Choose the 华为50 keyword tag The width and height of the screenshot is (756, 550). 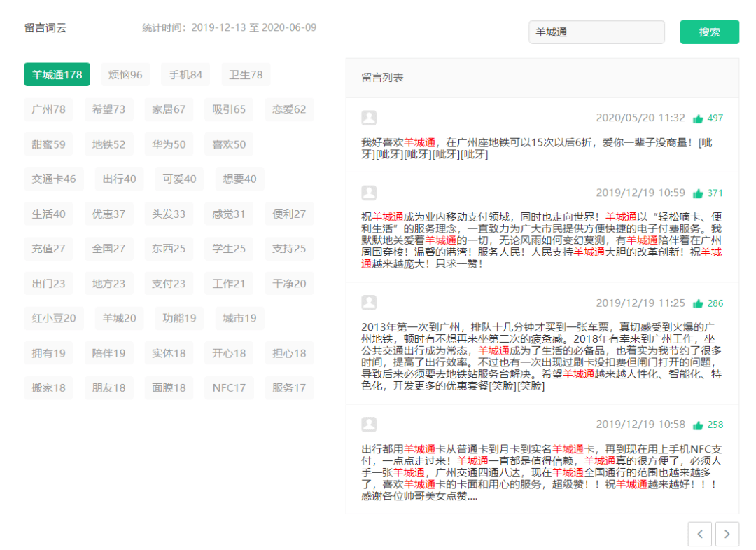[x=169, y=144]
